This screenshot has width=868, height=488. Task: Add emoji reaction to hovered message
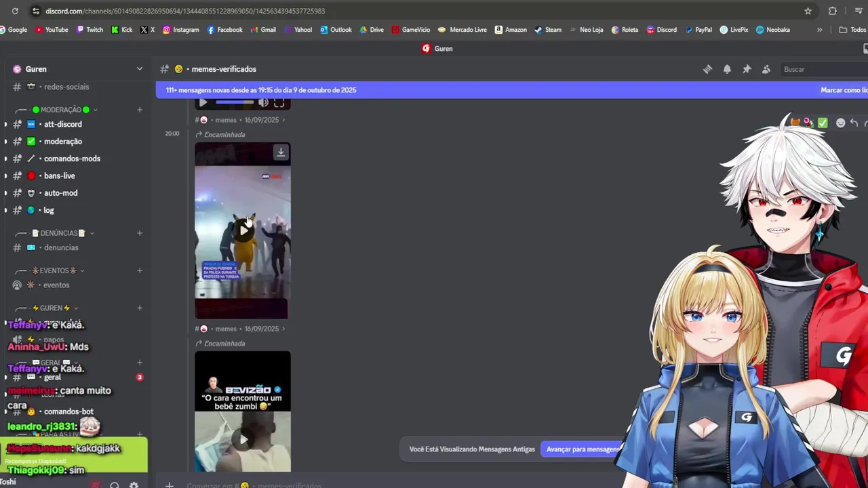tap(841, 123)
